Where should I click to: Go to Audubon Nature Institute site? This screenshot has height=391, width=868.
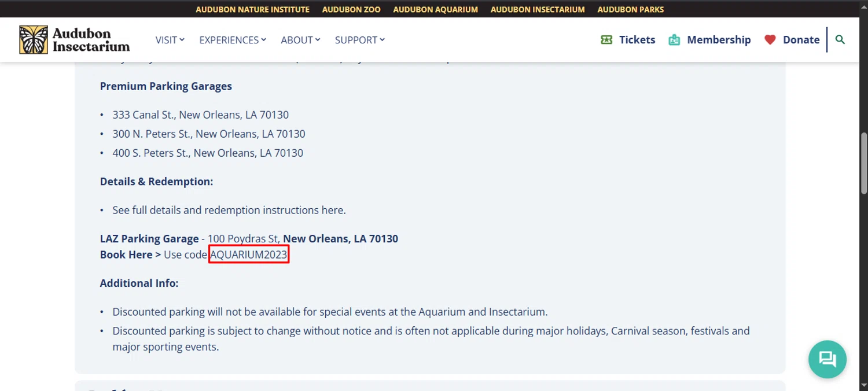(252, 9)
